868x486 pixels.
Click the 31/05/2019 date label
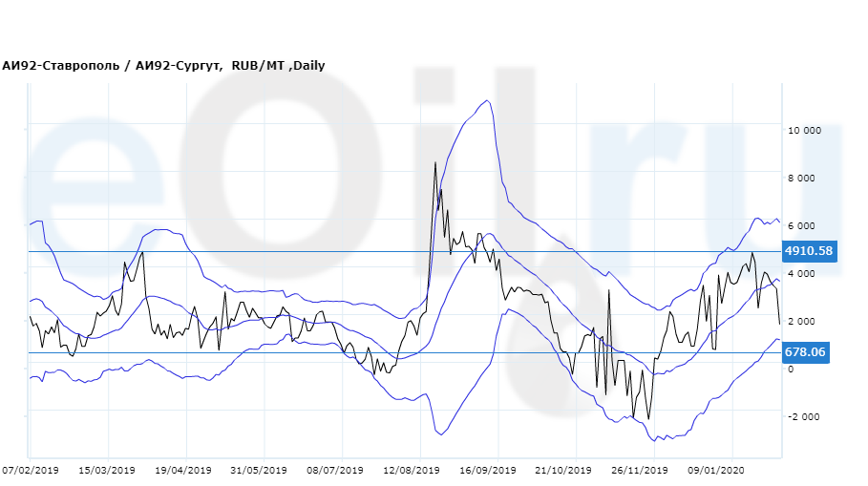[x=259, y=470]
